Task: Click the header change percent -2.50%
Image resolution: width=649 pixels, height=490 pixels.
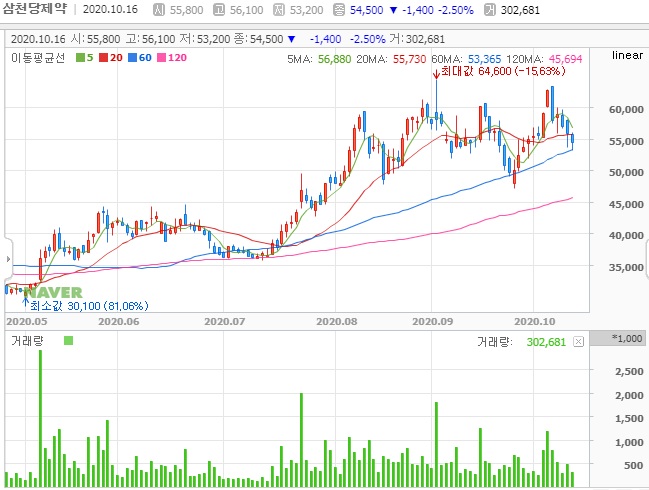Action: click(455, 10)
